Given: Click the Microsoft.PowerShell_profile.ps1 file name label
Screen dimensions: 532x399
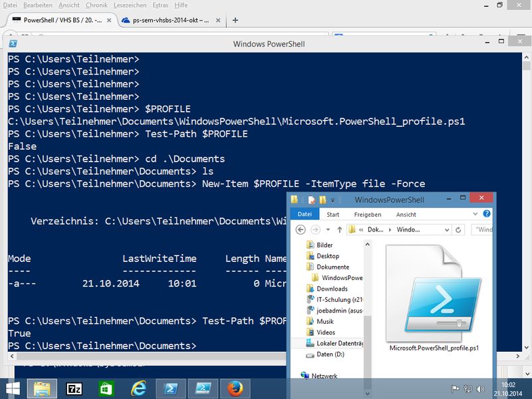Looking at the screenshot, I should 434,348.
